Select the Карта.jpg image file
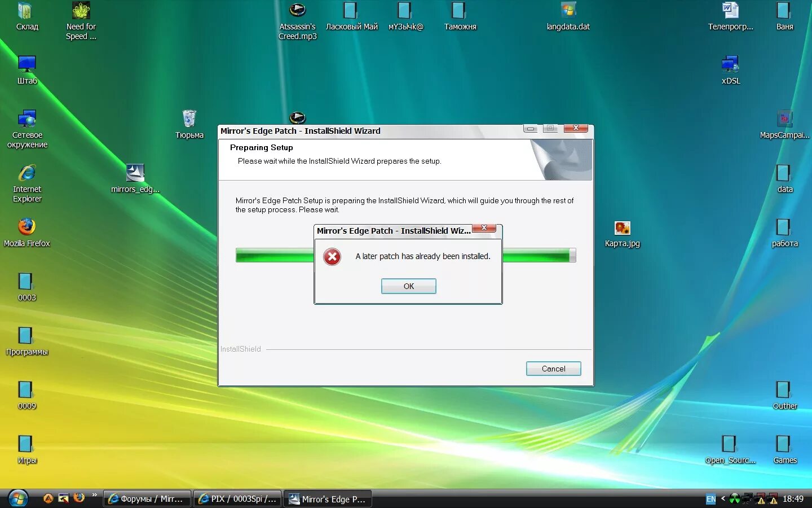Screen dimensions: 812x508 [622, 234]
